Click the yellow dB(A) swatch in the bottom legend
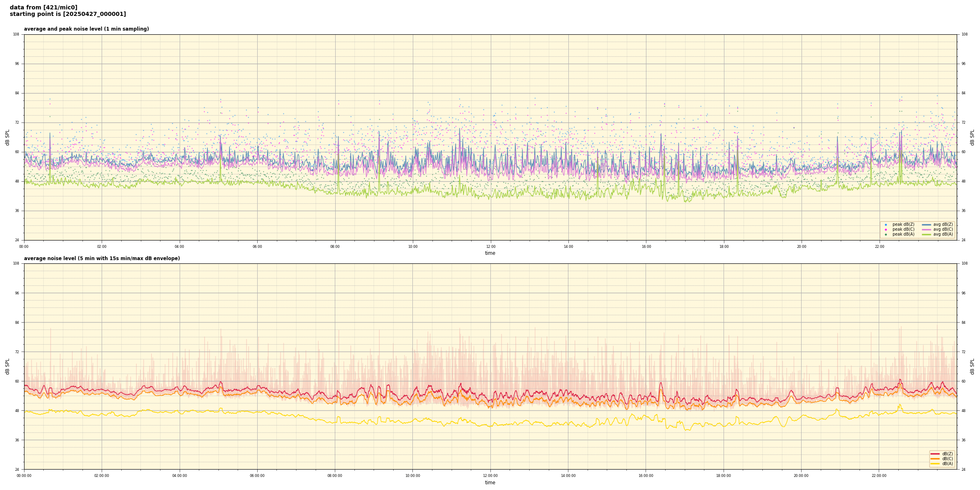The image size is (980, 490). pyautogui.click(x=935, y=463)
